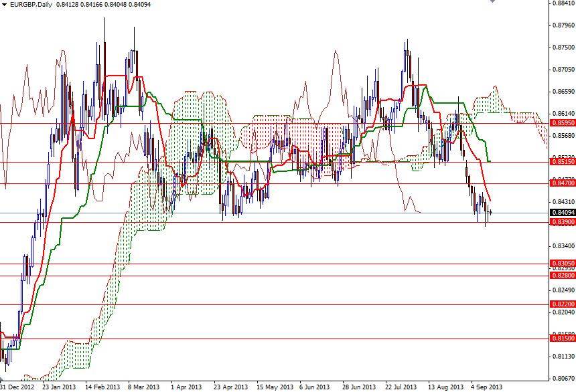Click the 0.87050 price scale value
576x392 pixels.
(563, 70)
